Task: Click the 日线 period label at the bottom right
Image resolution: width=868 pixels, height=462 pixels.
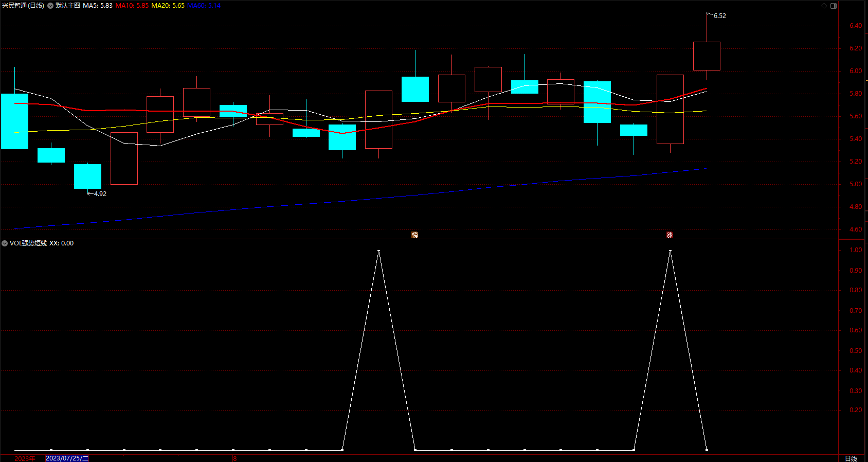Action: pyautogui.click(x=851, y=458)
